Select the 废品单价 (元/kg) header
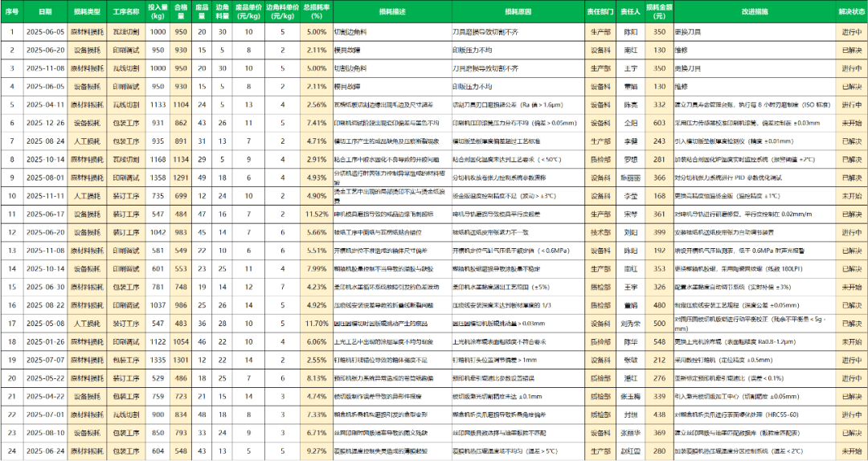This screenshot has width=868, height=461. coord(248,11)
